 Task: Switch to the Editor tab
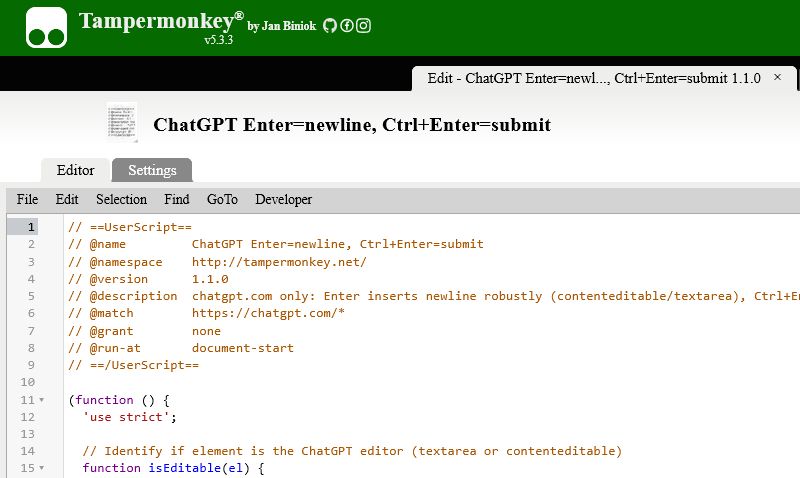(x=76, y=170)
